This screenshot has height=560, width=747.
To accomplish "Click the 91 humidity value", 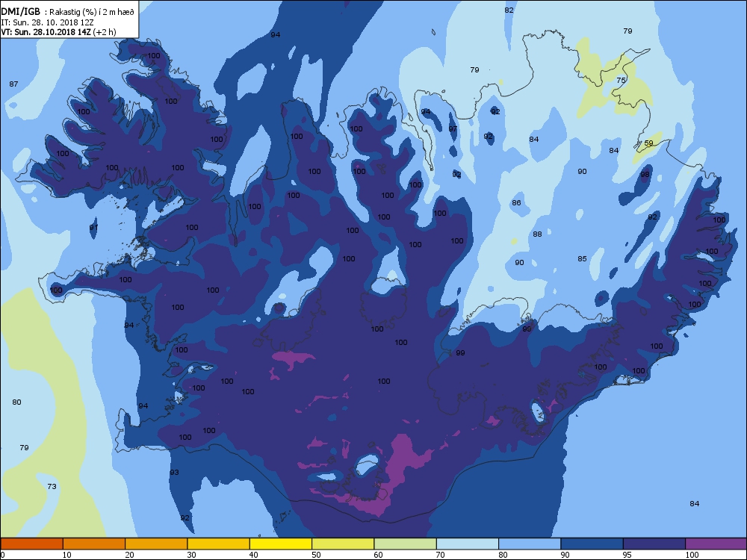I will 94,227.
